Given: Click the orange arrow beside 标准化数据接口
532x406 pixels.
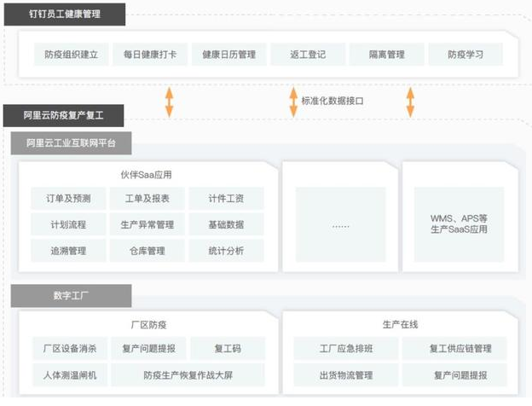Looking at the screenshot, I should [x=293, y=101].
